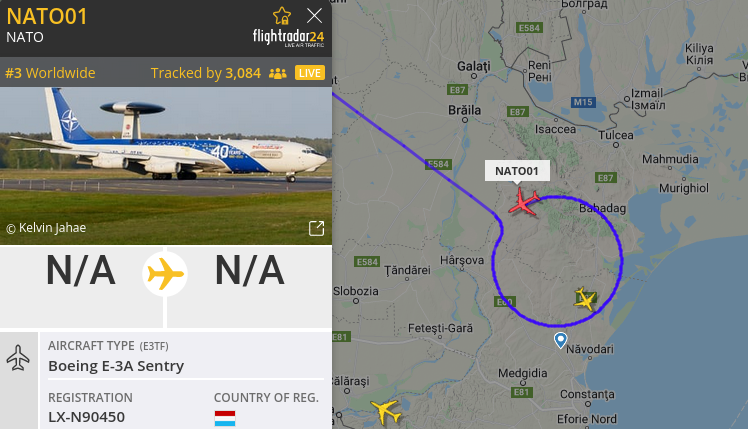Click the Boeing E-3A Sentry text
Image resolution: width=748 pixels, height=429 pixels.
click(116, 366)
